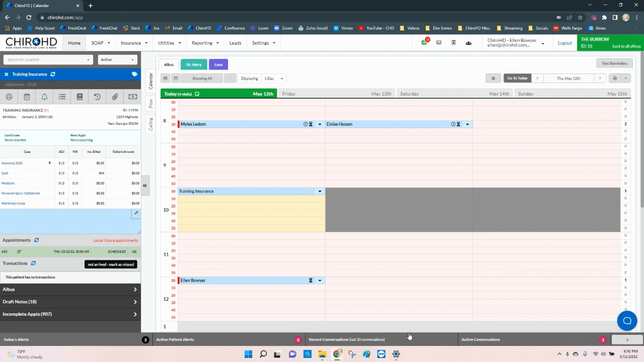644x362 pixels.
Task: Expand Myles Ledom appointment dropdown arrow
Action: 320,124
